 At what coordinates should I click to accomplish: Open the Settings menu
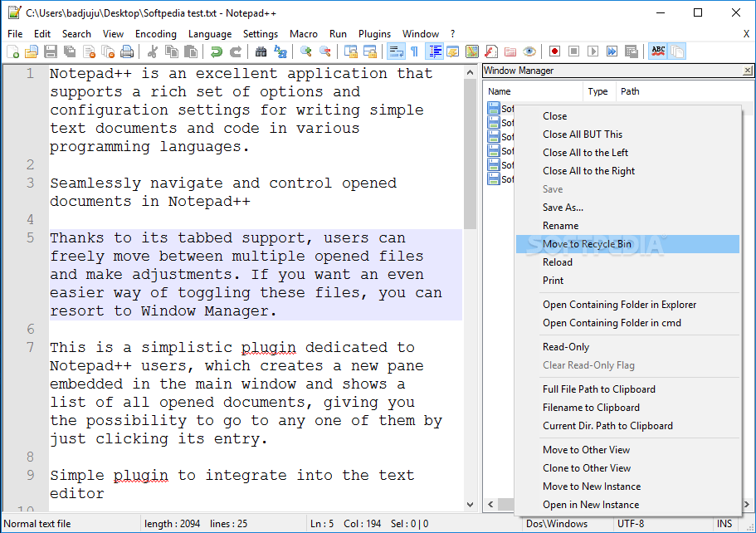[x=261, y=34]
